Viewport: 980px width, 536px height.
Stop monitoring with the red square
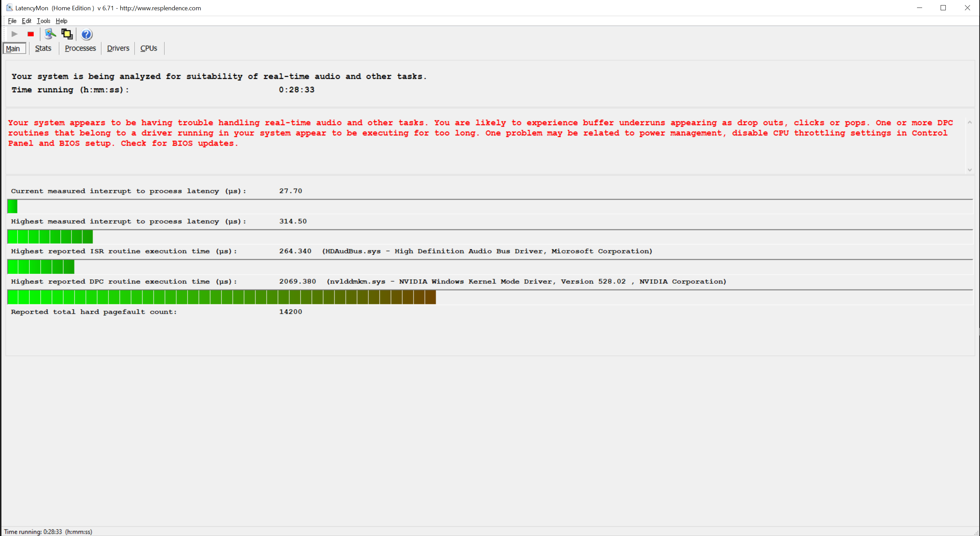(31, 34)
